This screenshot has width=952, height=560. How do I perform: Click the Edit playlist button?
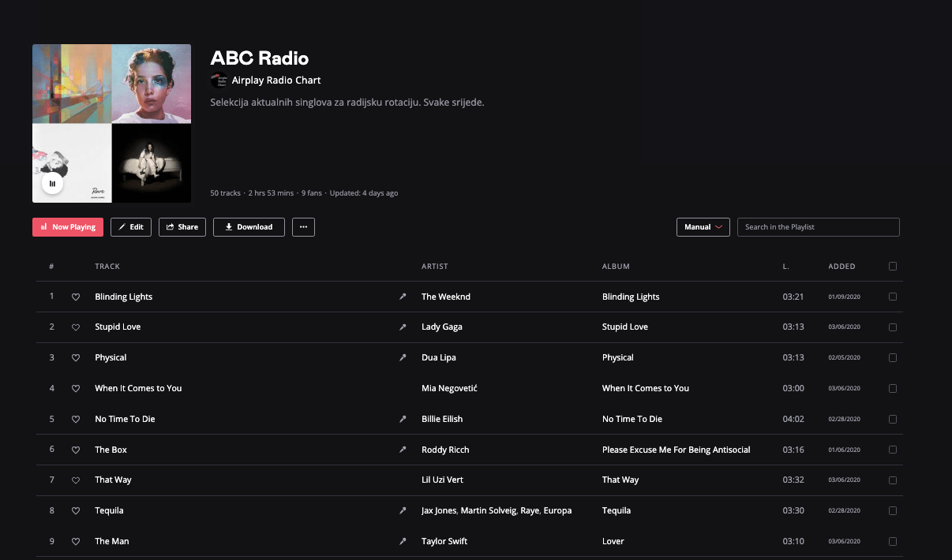pos(131,227)
